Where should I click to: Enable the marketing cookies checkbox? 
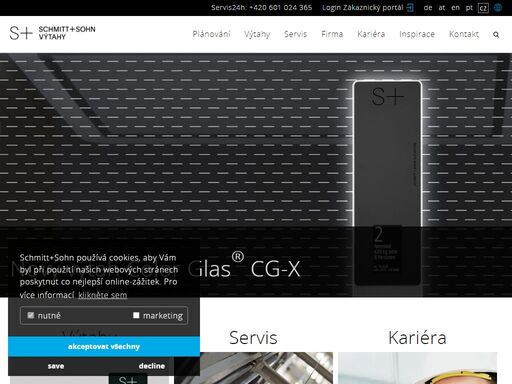click(136, 315)
